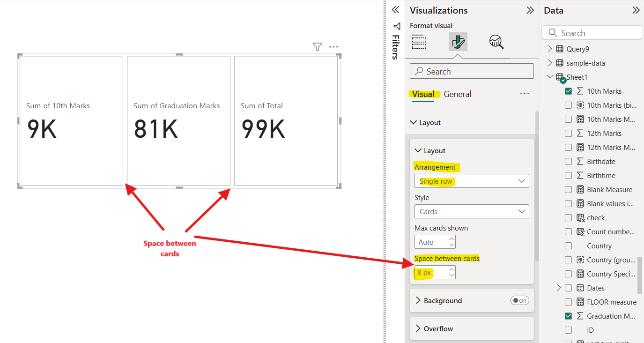Uncheck the 10th Marks field
Image resolution: width=644 pixels, height=343 pixels.
[568, 91]
